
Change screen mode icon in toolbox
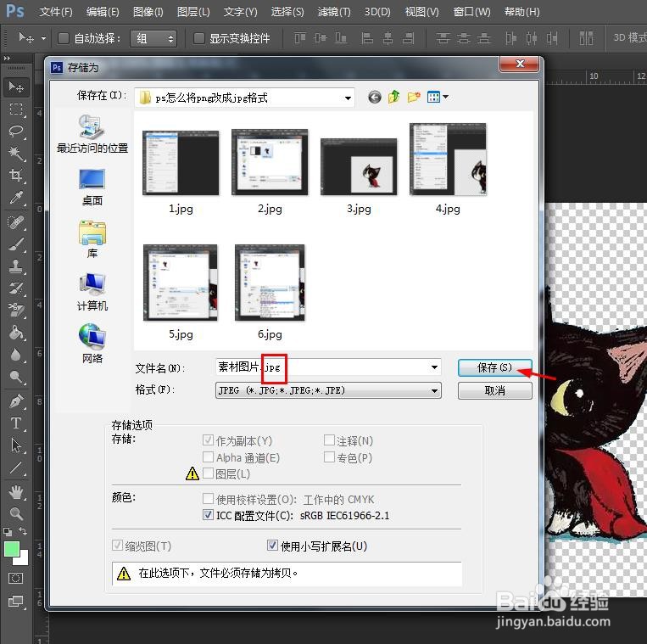tap(16, 601)
